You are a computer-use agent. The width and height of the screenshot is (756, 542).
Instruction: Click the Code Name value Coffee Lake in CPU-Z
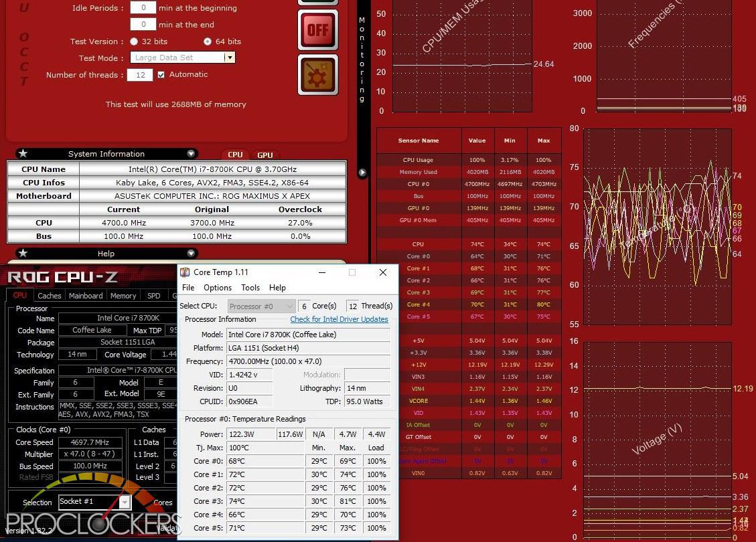[x=92, y=331]
